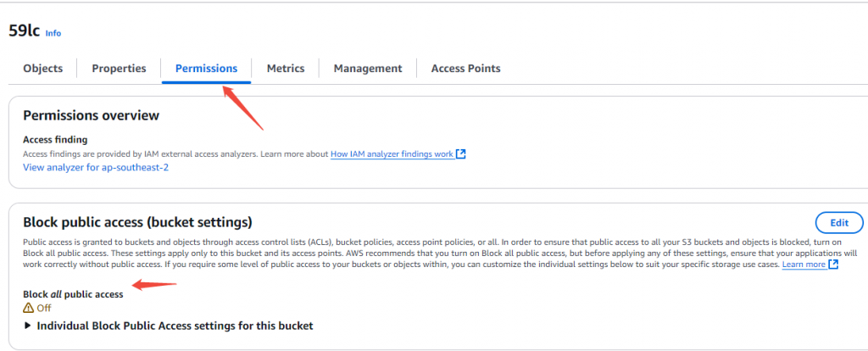This screenshot has height=351, width=868.
Task: Switch to the Properties tab
Action: (x=119, y=69)
